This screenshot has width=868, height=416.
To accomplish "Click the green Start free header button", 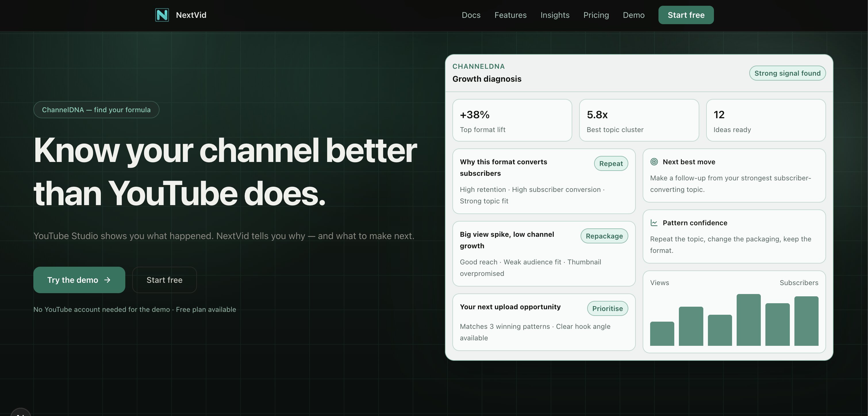I will (686, 15).
